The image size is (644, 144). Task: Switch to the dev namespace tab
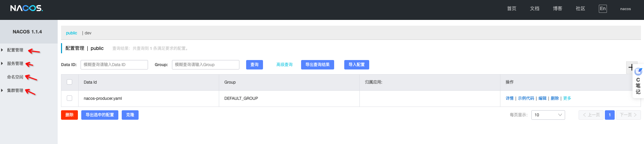coord(88,33)
